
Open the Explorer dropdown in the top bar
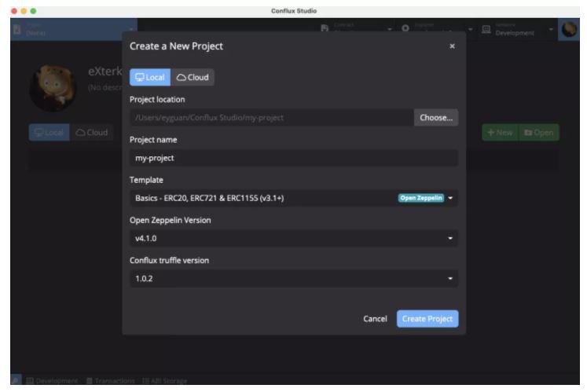click(x=437, y=29)
